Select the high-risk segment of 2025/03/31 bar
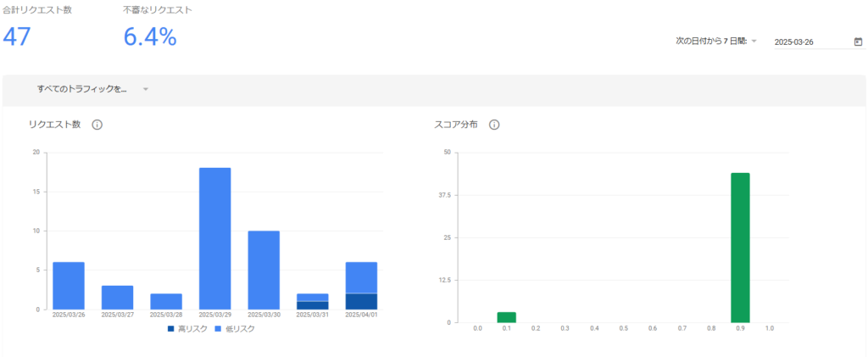This screenshot has width=868, height=357. tap(312, 305)
